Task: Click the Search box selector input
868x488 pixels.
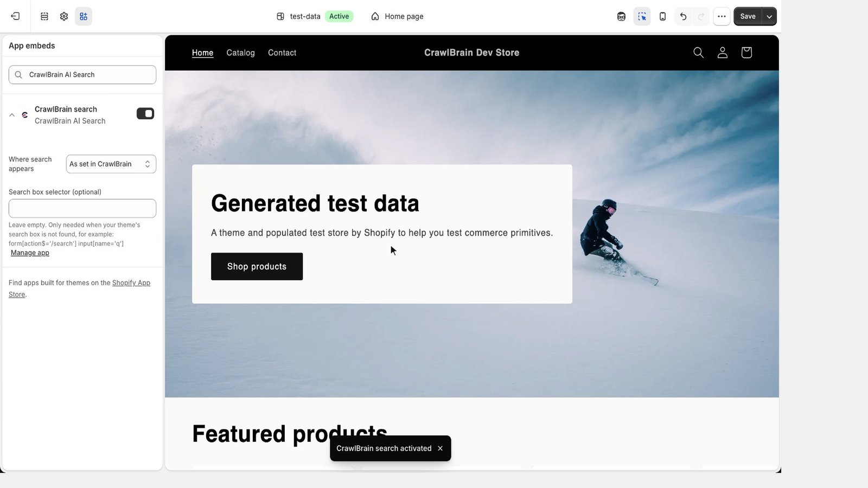Action: [x=82, y=208]
